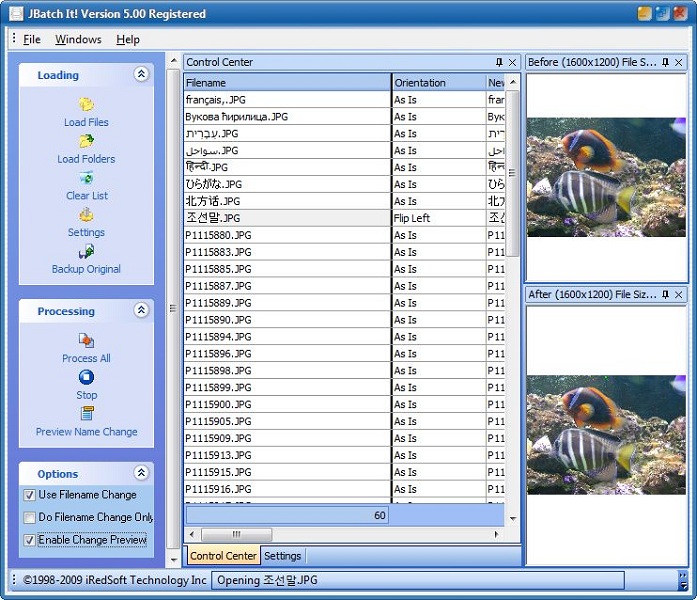697x600 pixels.
Task: Click sidebar scroll up arrow
Action: (x=173, y=60)
